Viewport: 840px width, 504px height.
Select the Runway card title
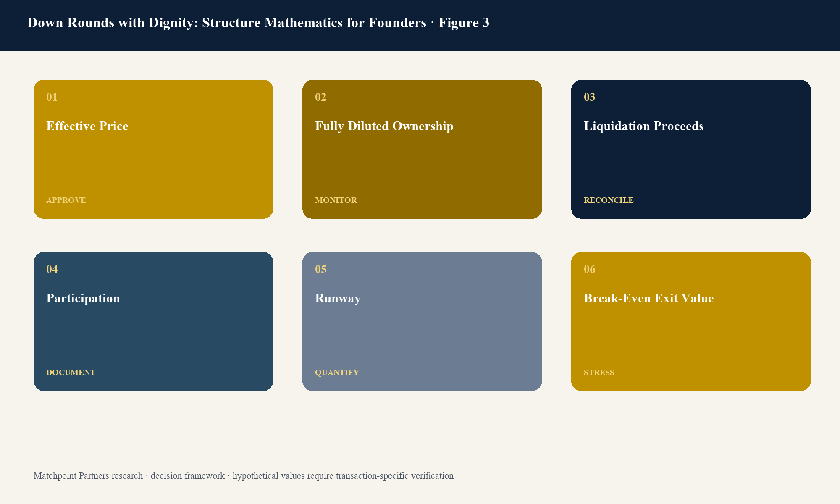point(338,299)
